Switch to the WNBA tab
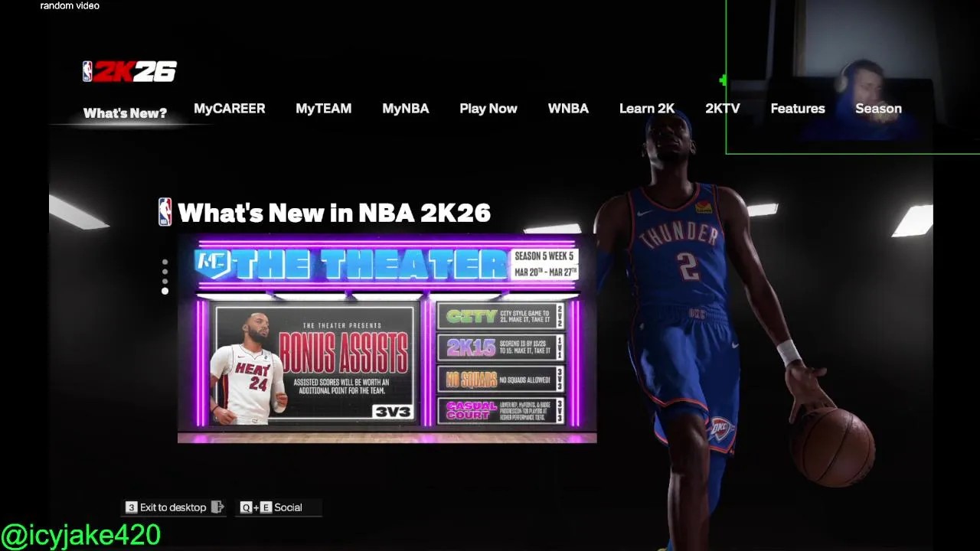Viewport: 980px width, 551px height. tap(568, 109)
